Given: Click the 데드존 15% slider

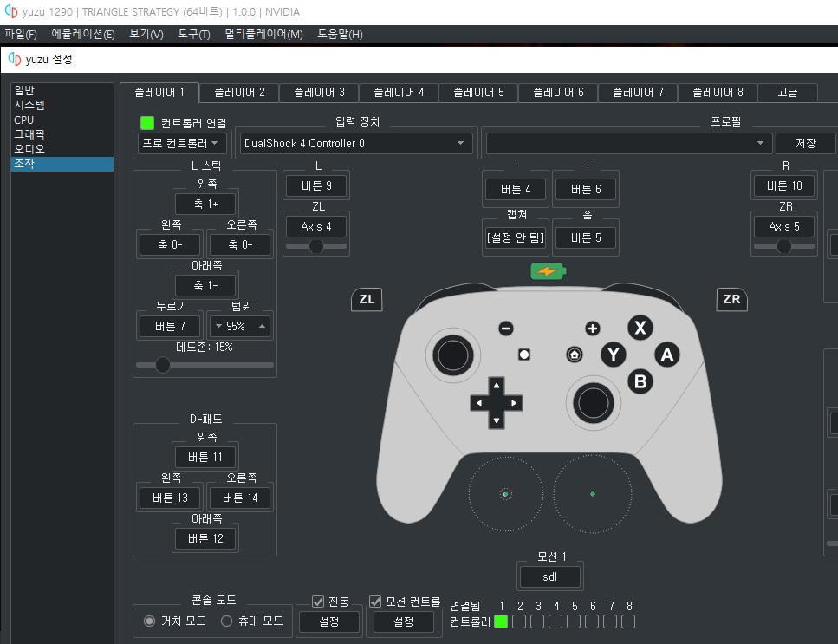Looking at the screenshot, I should coord(205,365).
